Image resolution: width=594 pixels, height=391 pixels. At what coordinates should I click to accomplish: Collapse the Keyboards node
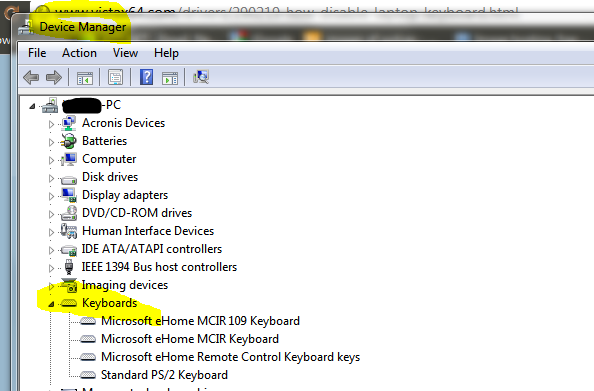[51, 304]
